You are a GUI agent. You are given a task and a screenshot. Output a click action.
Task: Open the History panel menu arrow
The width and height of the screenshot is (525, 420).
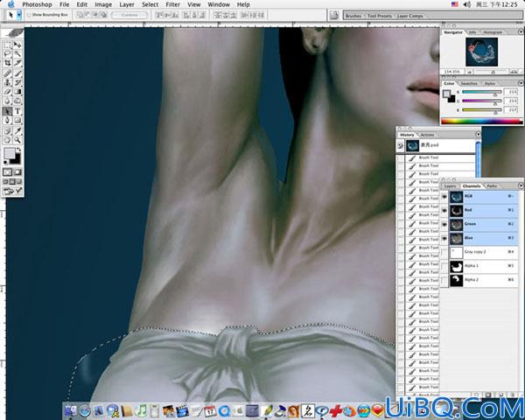tap(478, 134)
